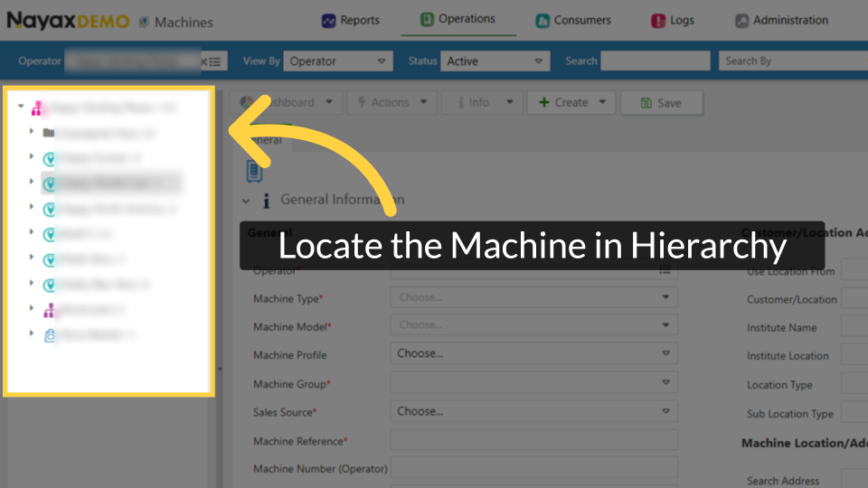The width and height of the screenshot is (868, 488).
Task: Select the lock icon item in tree
Action: coord(51,335)
